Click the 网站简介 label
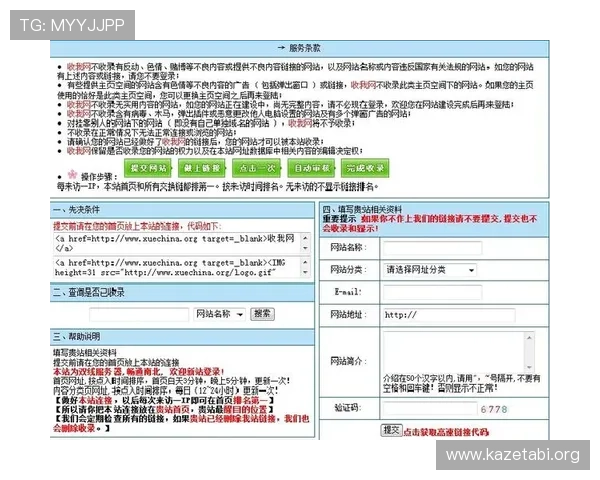This screenshot has width=600, height=480. click(x=349, y=361)
